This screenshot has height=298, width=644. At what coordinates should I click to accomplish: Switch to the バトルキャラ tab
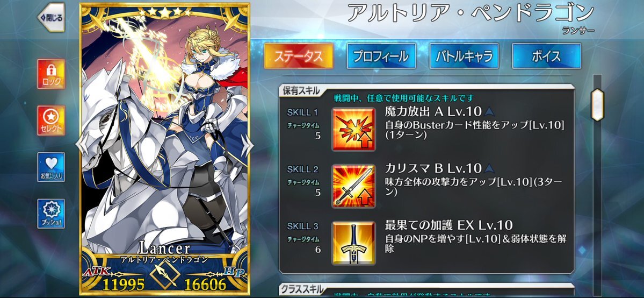[464, 55]
